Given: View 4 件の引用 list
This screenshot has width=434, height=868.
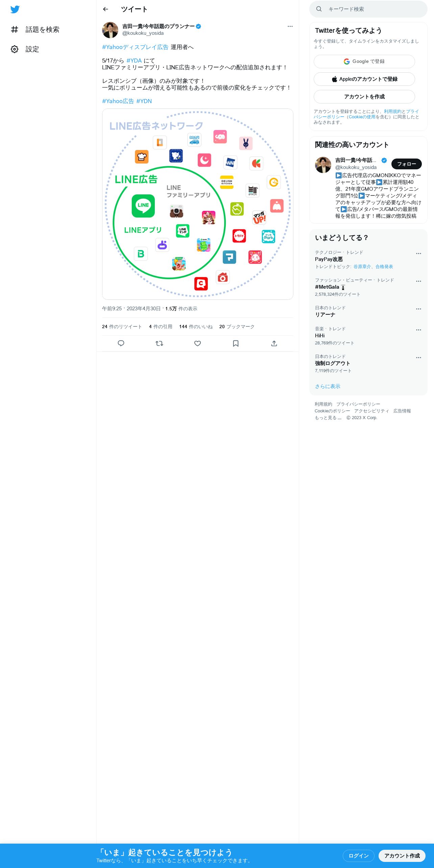Looking at the screenshot, I should (x=161, y=327).
